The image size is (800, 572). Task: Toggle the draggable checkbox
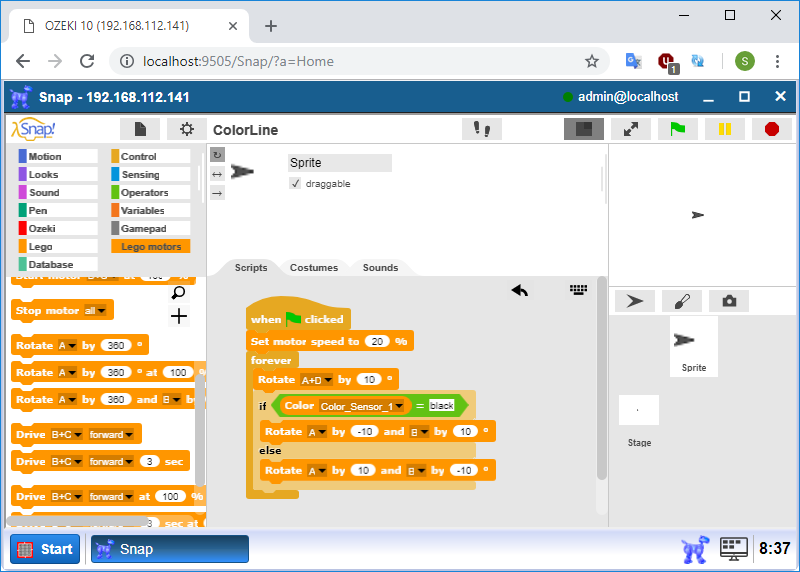[295, 183]
